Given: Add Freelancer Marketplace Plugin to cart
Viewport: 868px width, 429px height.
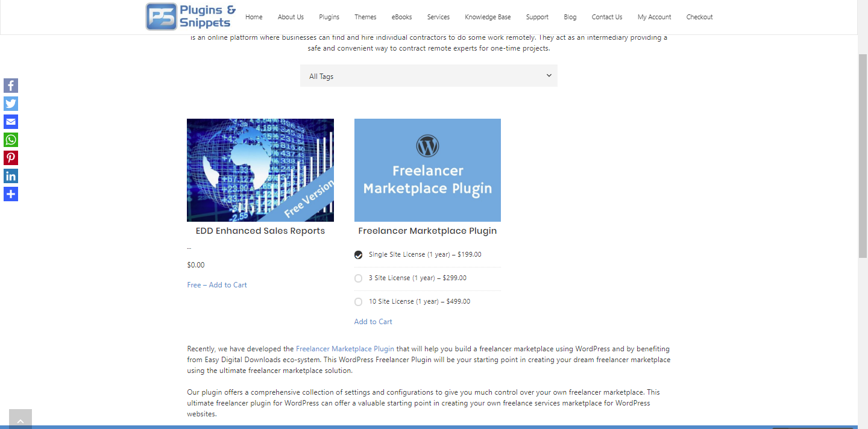Looking at the screenshot, I should point(373,322).
